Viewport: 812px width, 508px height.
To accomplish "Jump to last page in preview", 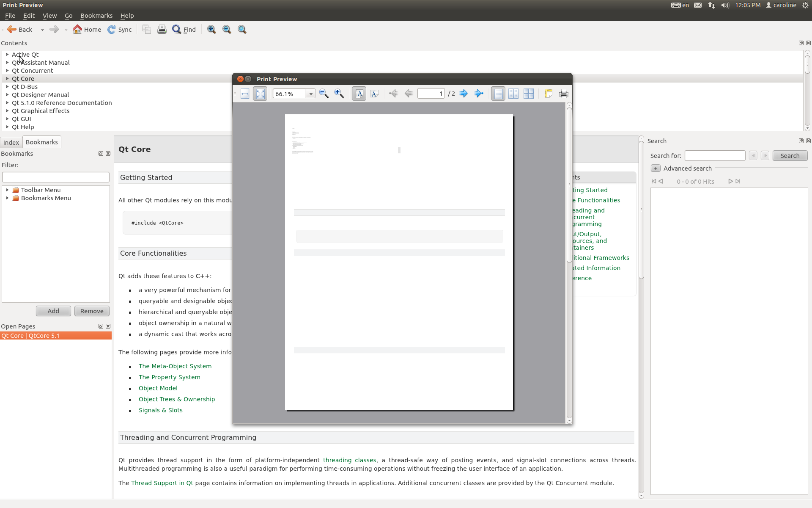I will tap(479, 94).
